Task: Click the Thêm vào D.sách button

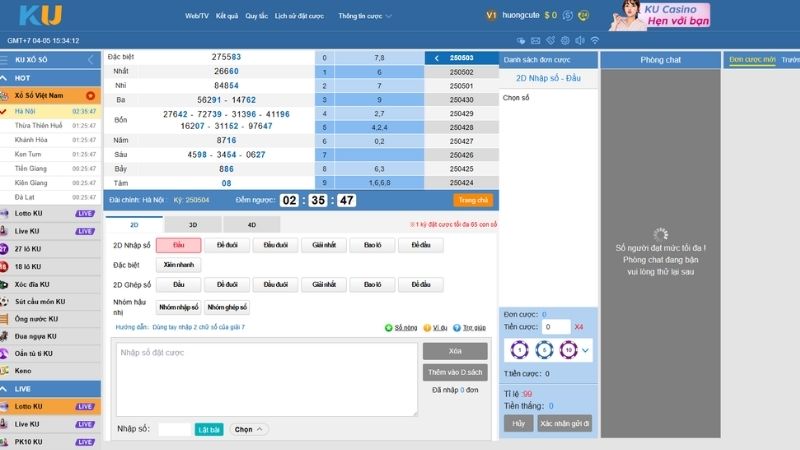Action: click(455, 371)
